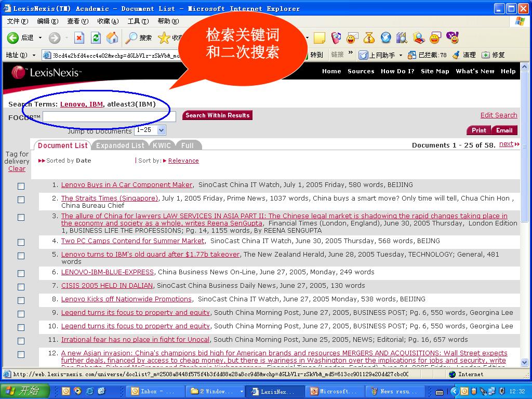532x399 pixels.
Task: Open the News resu... taskbar window
Action: pos(395,391)
